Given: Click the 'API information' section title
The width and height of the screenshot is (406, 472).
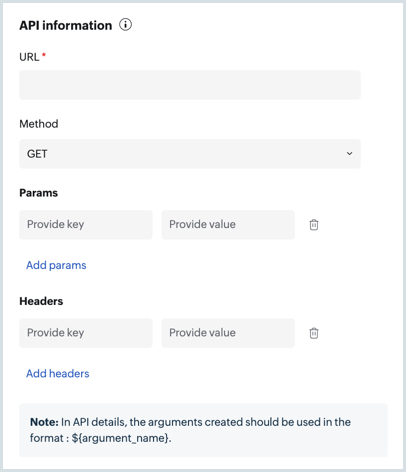Looking at the screenshot, I should [66, 25].
